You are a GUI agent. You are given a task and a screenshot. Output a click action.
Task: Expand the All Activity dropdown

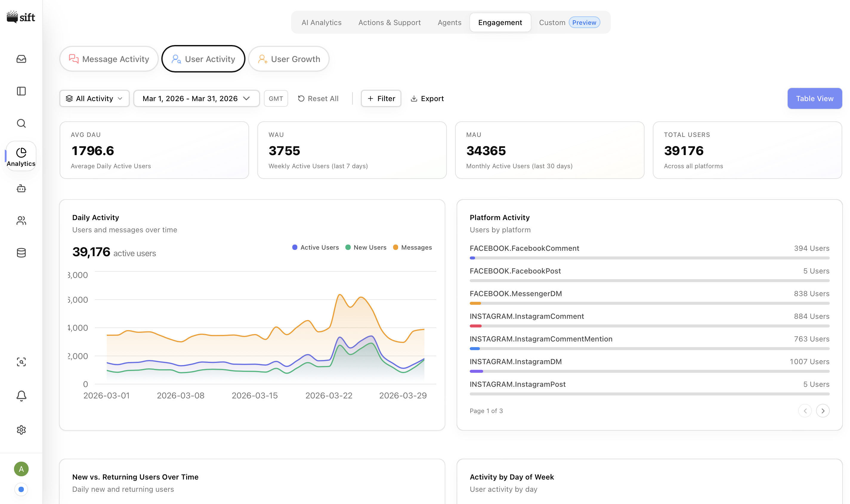95,98
